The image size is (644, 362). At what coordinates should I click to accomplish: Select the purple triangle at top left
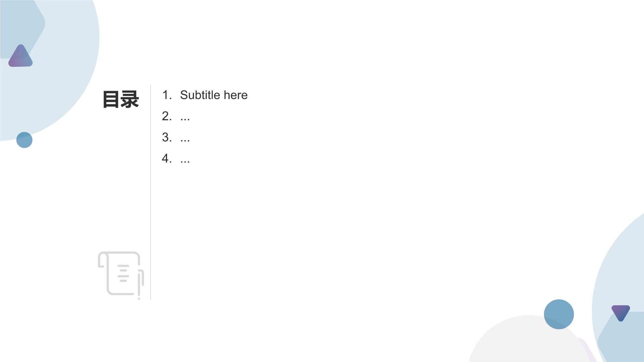[20, 56]
